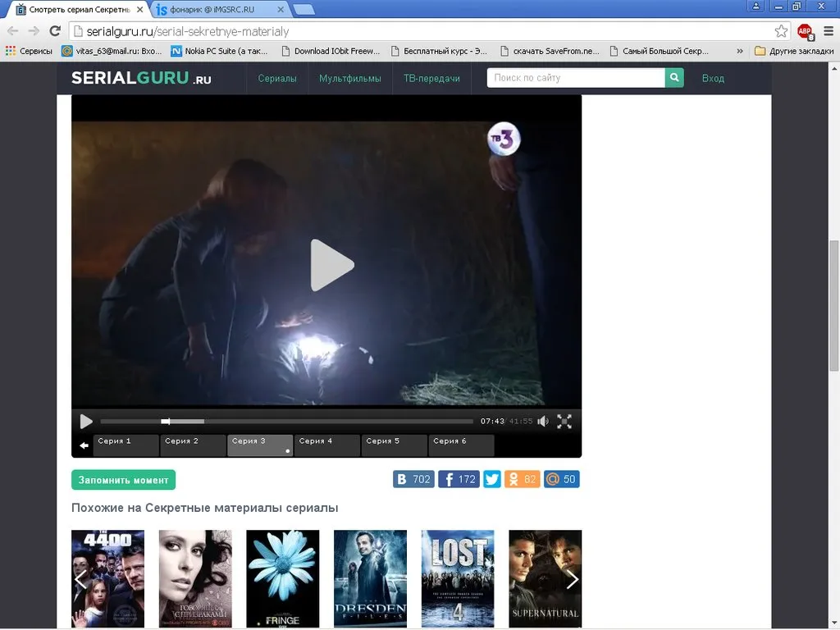
Task: Reload the page in the browser
Action: pyautogui.click(x=55, y=31)
